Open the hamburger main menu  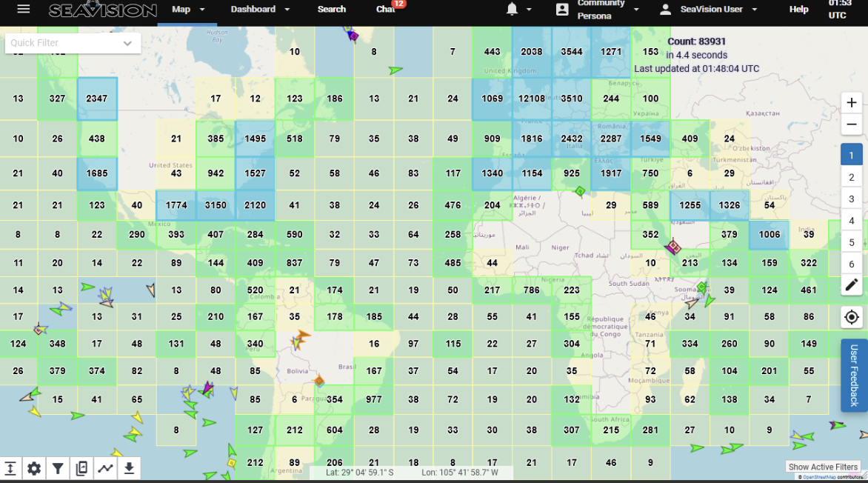pyautogui.click(x=23, y=9)
